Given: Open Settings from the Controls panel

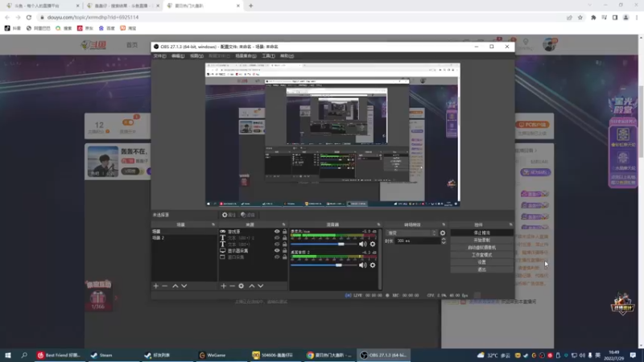Looking at the screenshot, I should click(x=481, y=262).
